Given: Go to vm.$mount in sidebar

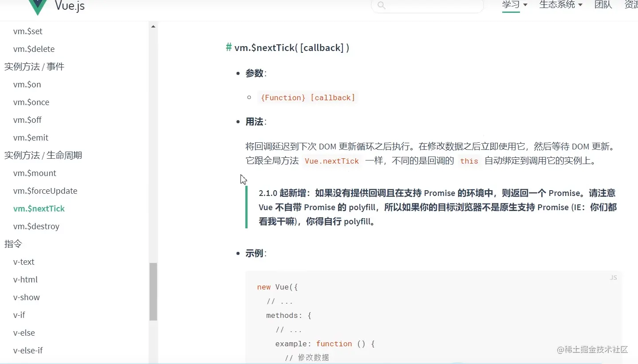Looking at the screenshot, I should [35, 173].
